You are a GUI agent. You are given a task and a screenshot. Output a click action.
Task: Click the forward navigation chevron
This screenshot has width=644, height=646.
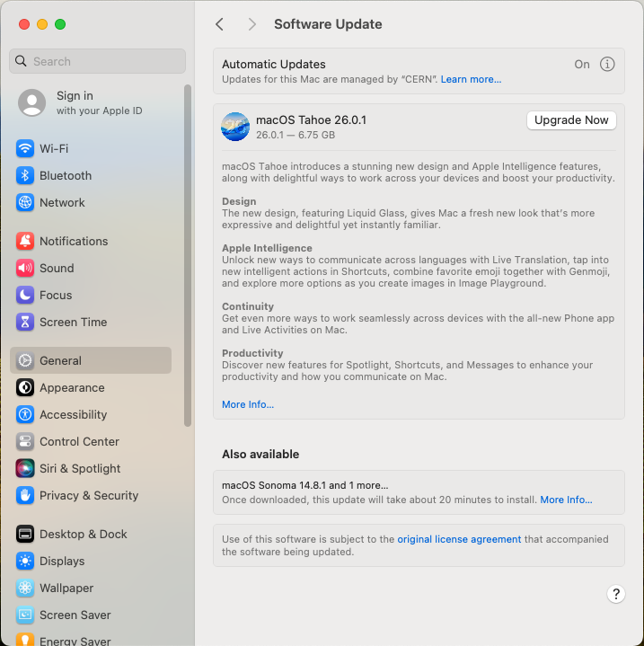click(252, 24)
